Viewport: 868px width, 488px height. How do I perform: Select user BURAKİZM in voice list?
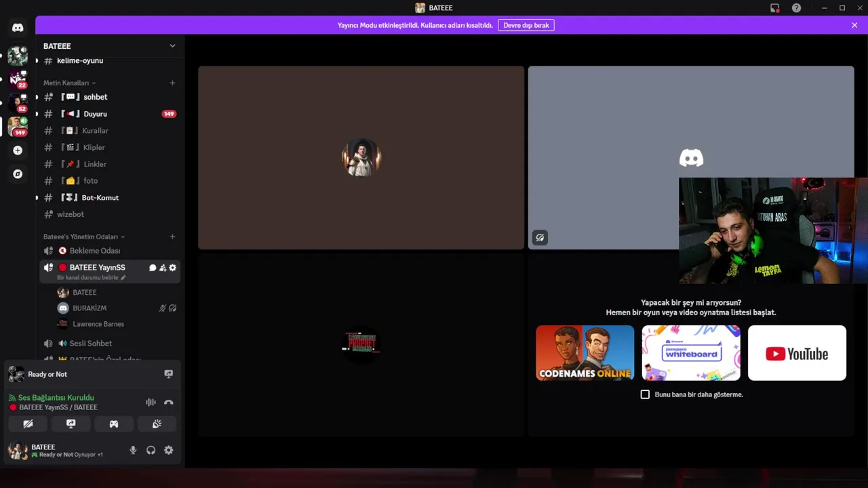(x=117, y=308)
